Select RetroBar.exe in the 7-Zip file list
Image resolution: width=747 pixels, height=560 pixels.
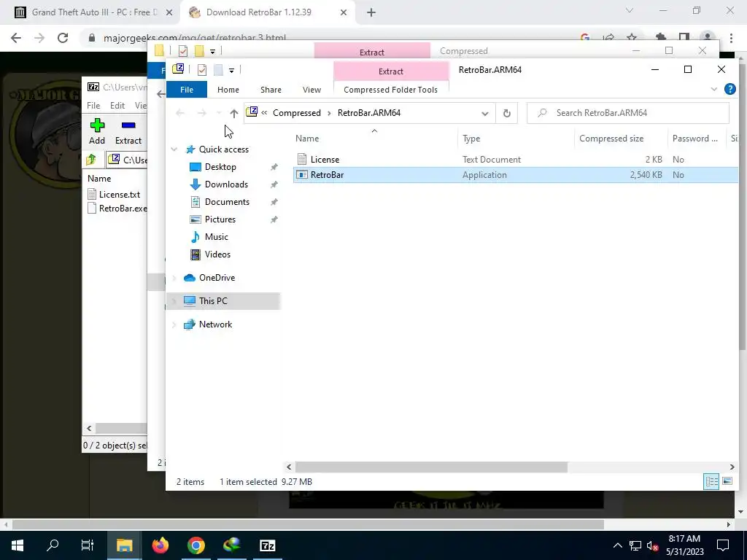[117, 208]
